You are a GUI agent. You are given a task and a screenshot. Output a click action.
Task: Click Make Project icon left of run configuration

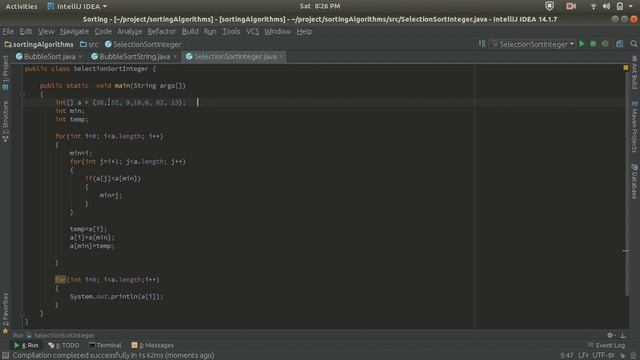point(482,44)
